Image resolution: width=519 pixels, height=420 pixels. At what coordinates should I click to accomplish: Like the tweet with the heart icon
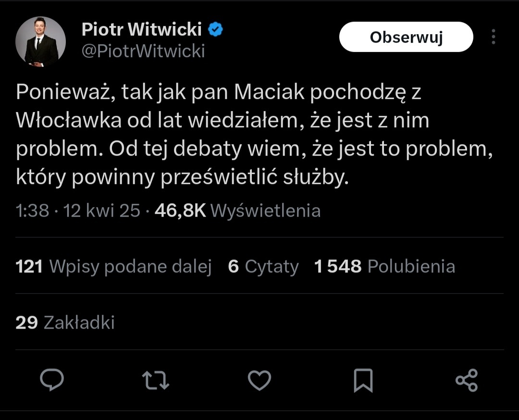pyautogui.click(x=259, y=380)
